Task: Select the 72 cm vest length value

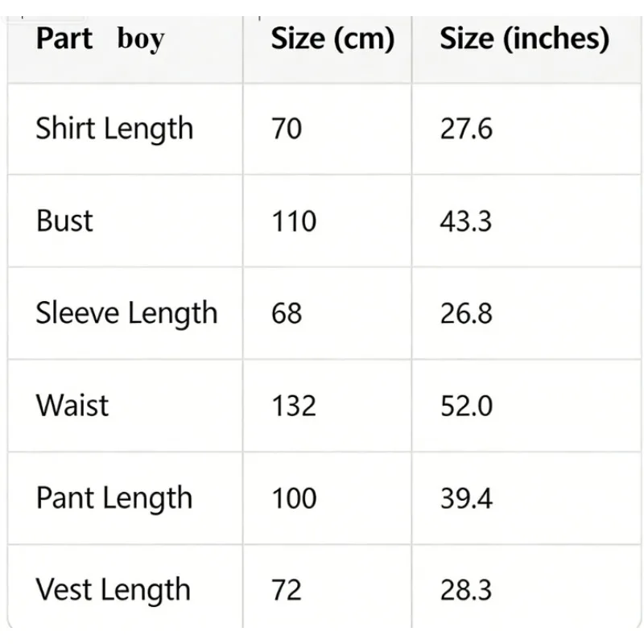Action: tap(287, 591)
